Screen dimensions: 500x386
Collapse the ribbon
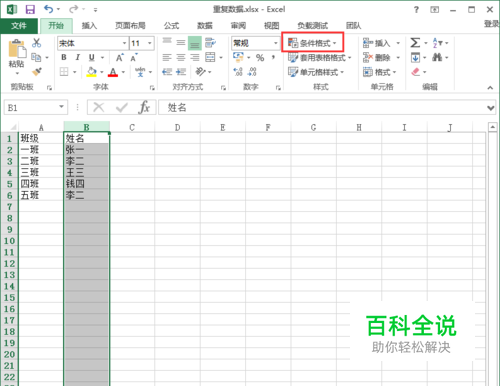pyautogui.click(x=490, y=88)
